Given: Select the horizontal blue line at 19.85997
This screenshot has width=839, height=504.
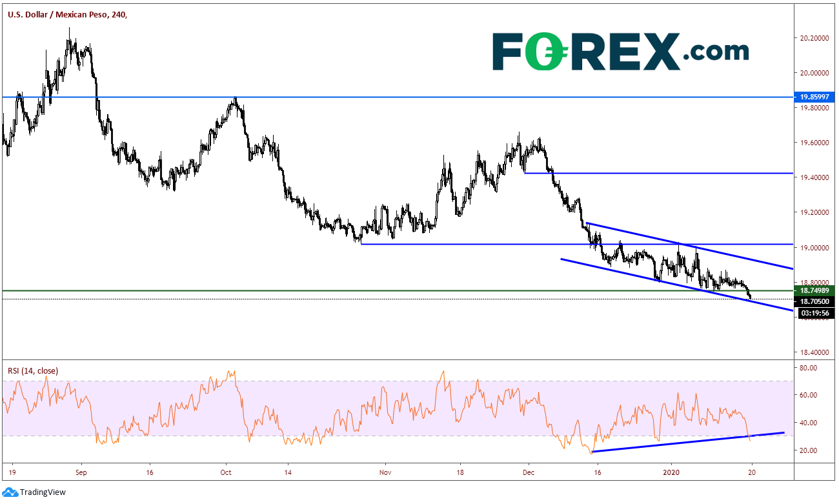Looking at the screenshot, I should [397, 97].
